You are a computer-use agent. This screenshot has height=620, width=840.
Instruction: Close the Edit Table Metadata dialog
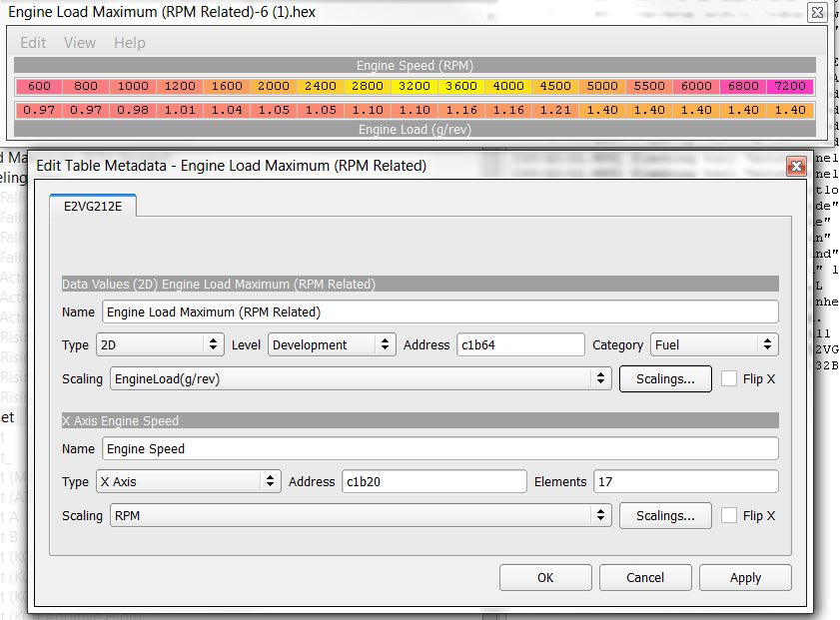click(796, 166)
